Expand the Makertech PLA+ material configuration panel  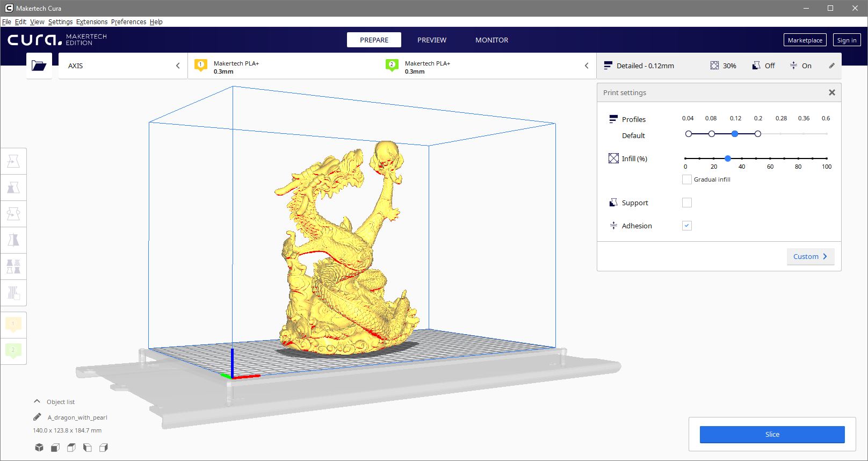pos(587,66)
